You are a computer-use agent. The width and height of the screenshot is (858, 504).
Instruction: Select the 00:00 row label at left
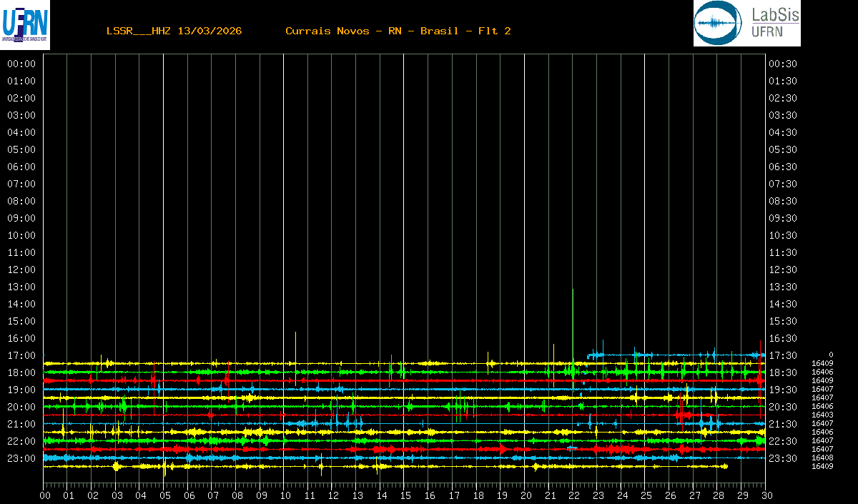(x=21, y=64)
